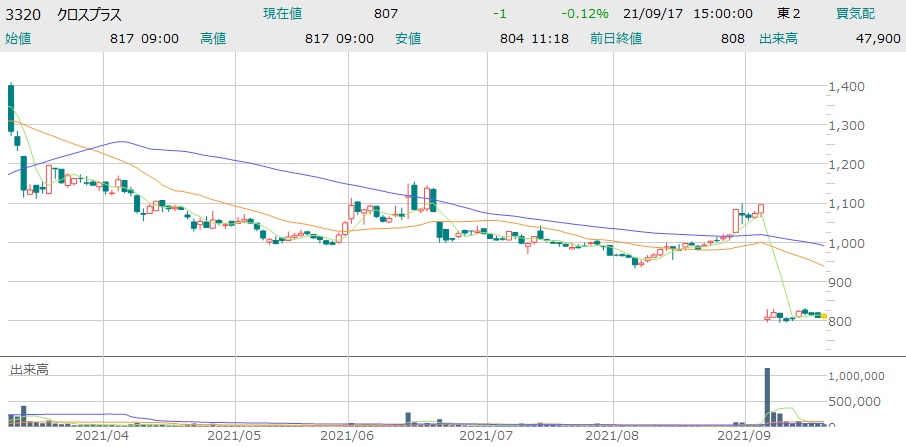Click the 現在値 label
906x447 pixels.
pyautogui.click(x=282, y=14)
